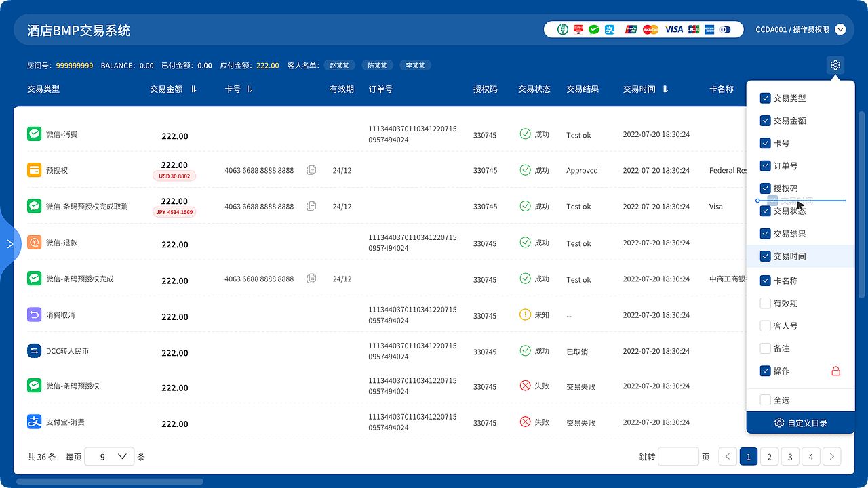Open the per-page count dropdown showing 9
Viewport: 868px width, 488px height.
(x=109, y=456)
